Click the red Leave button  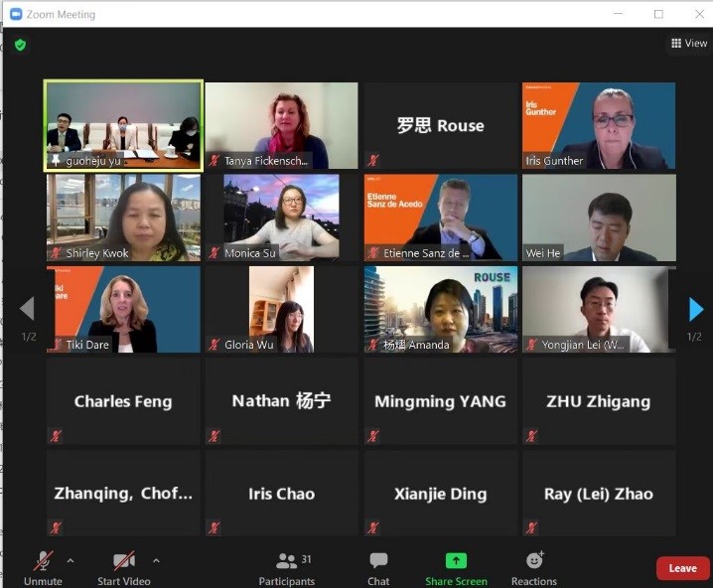[682, 568]
